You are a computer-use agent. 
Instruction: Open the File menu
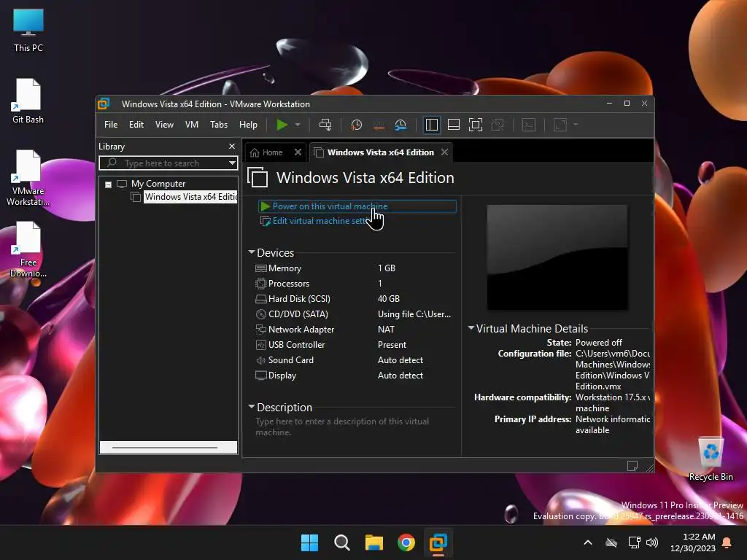pyautogui.click(x=111, y=125)
